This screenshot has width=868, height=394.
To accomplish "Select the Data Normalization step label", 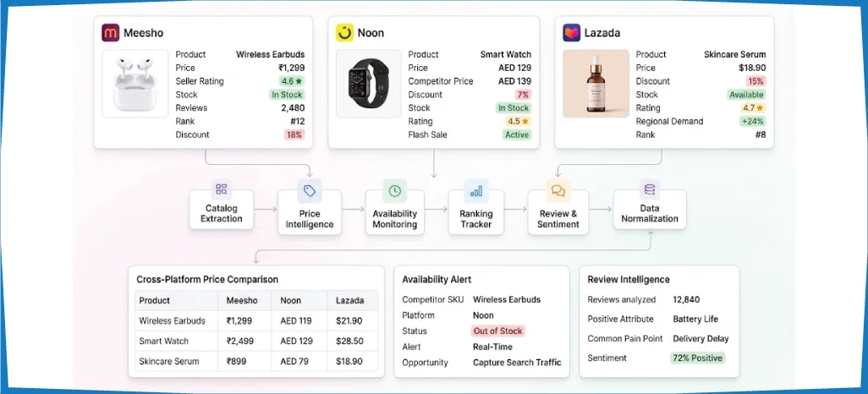I will (650, 214).
